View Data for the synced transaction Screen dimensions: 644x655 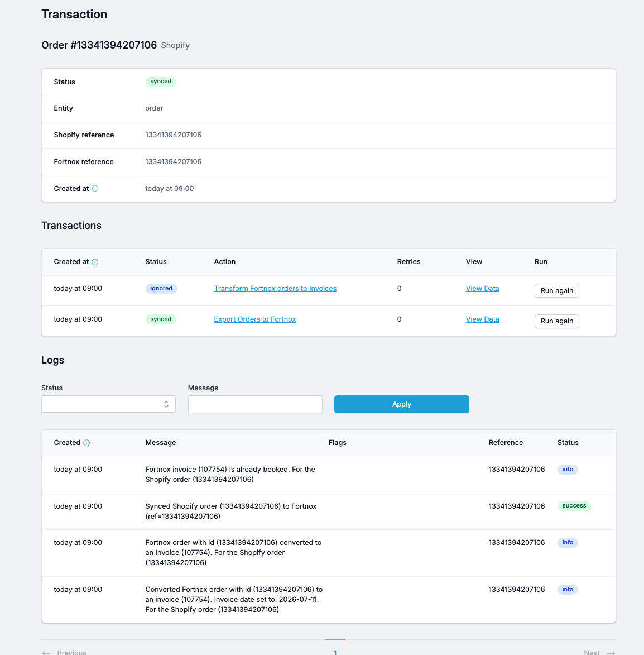(x=482, y=319)
